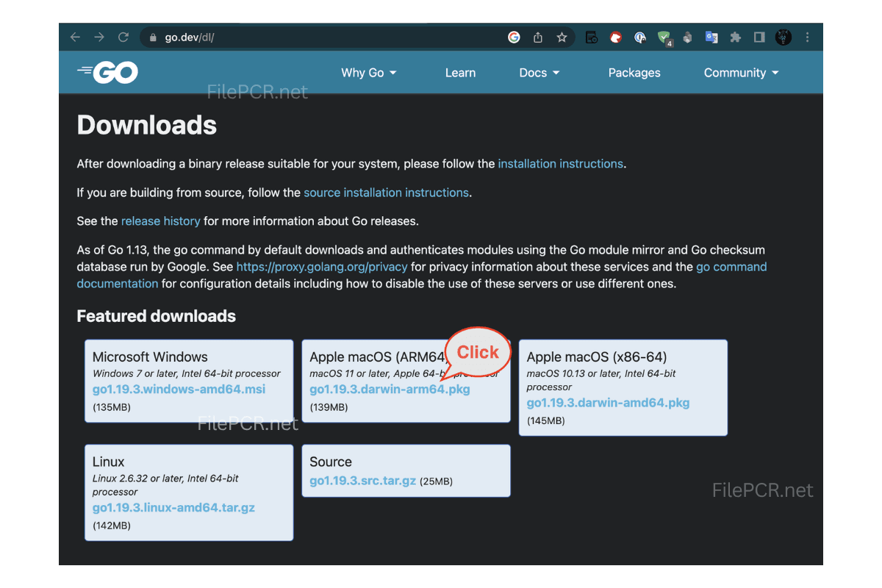The height and width of the screenshot is (588, 882).
Task: Click the gray blocks extension icon
Action: [x=687, y=37]
